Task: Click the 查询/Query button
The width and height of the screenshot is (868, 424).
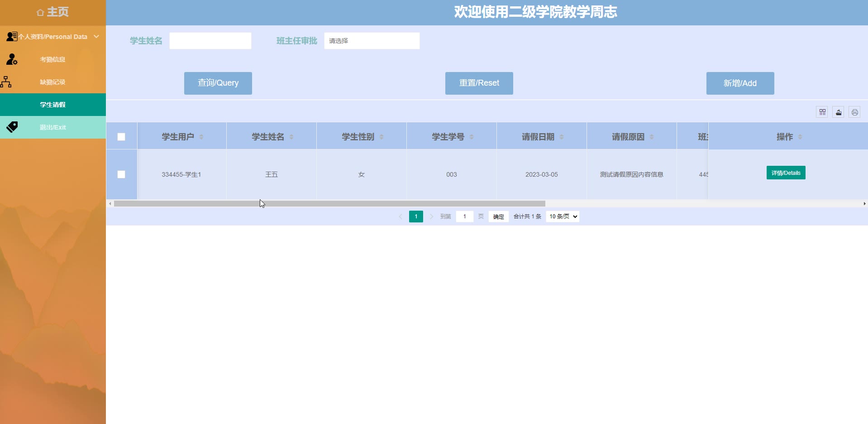Action: click(218, 83)
